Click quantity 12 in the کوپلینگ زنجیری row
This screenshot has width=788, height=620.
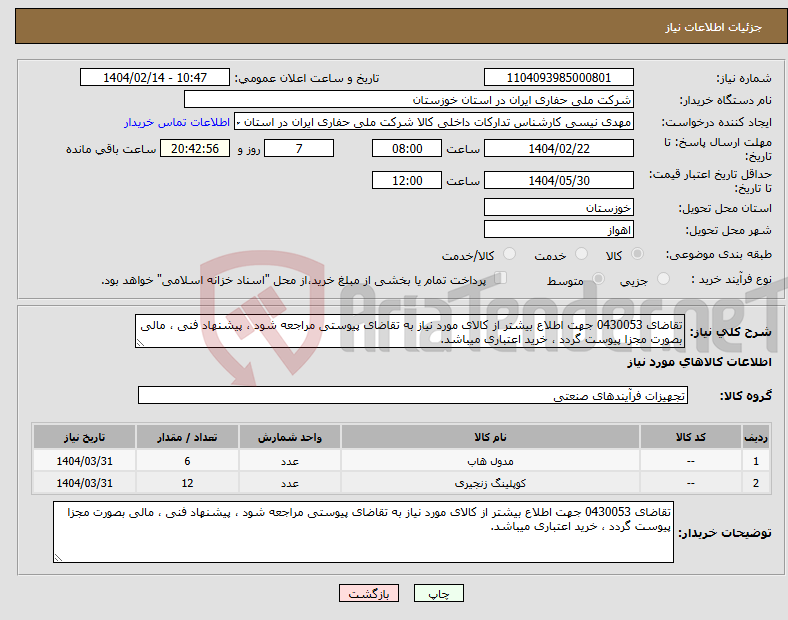click(x=187, y=483)
